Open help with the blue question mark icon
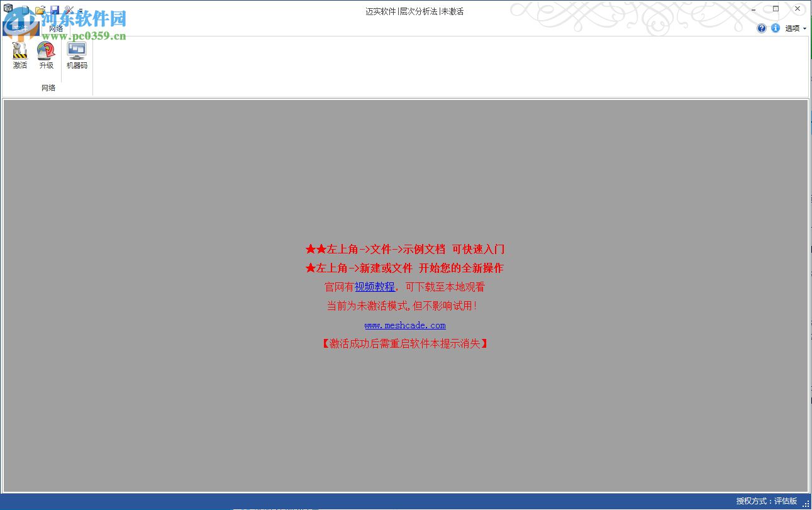The image size is (812, 510). click(762, 28)
